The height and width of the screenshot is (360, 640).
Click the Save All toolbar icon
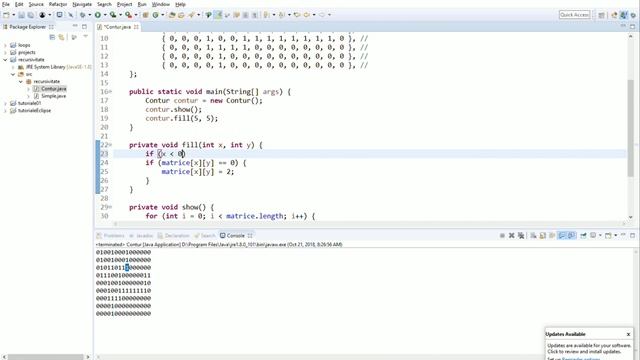[30, 15]
